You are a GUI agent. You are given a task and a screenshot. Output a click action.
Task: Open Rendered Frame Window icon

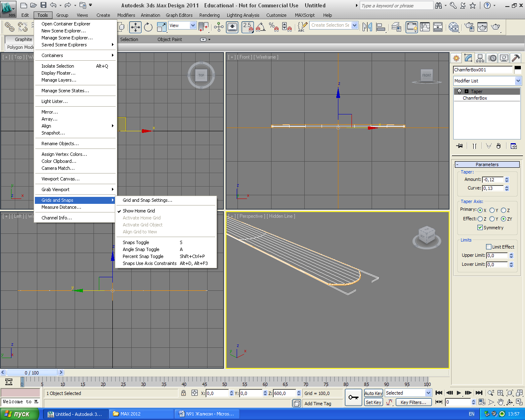(x=482, y=27)
